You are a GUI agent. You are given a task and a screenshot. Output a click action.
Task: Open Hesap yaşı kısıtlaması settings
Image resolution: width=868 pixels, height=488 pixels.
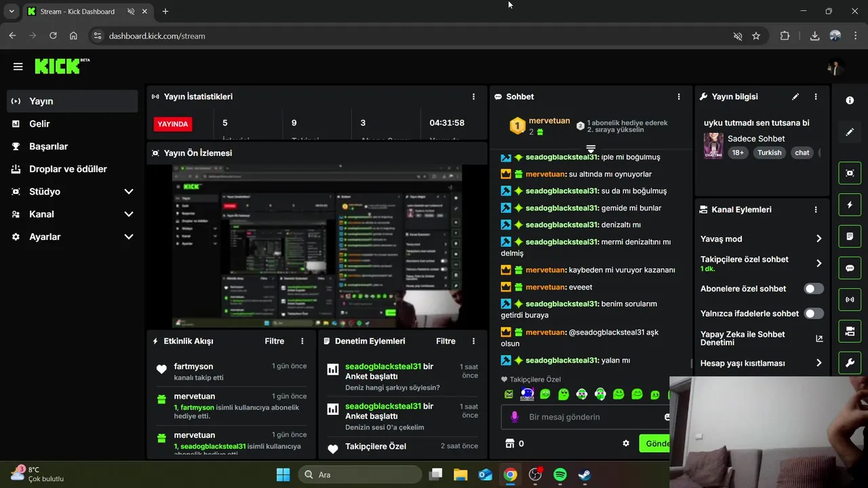[x=762, y=363]
